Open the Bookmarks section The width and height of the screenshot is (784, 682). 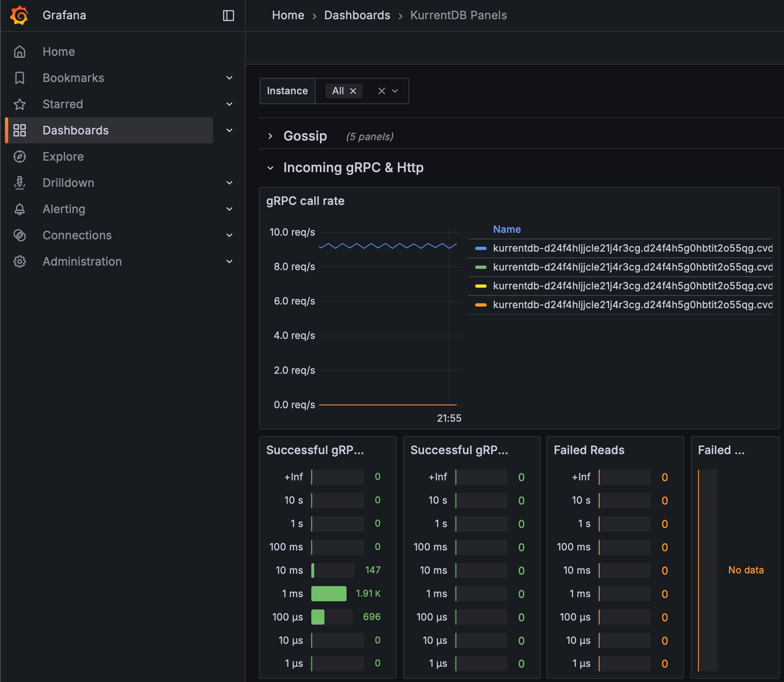(73, 78)
